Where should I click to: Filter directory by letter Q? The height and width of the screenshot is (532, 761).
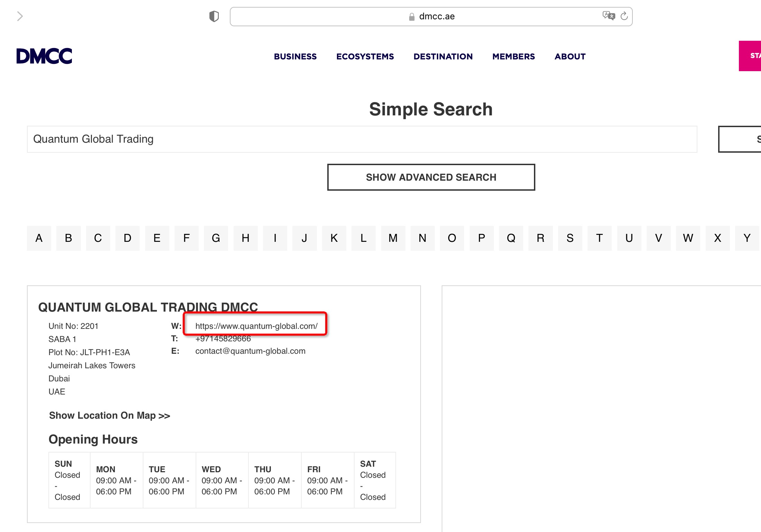(511, 238)
